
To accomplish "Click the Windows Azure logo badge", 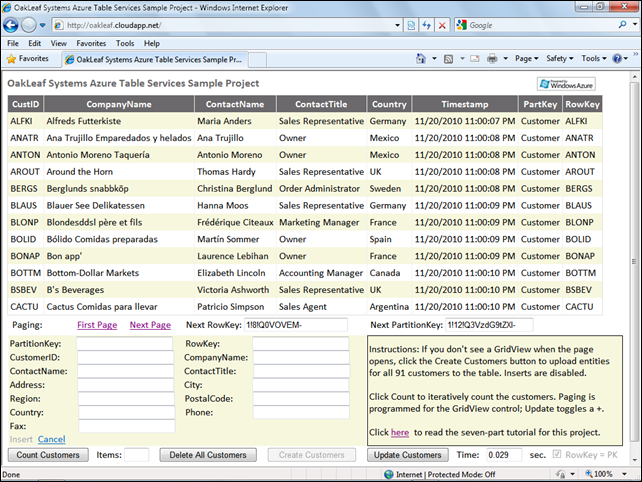I will pyautogui.click(x=566, y=84).
